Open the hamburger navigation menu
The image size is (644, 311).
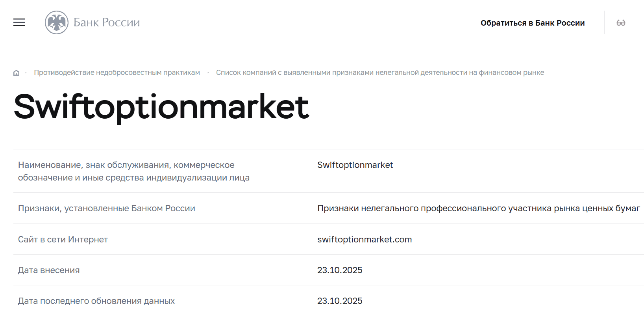pos(19,23)
